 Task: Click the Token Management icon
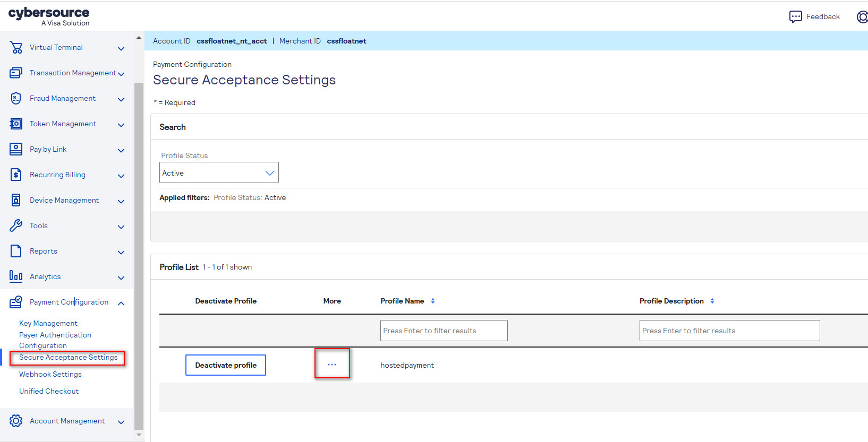(x=16, y=124)
